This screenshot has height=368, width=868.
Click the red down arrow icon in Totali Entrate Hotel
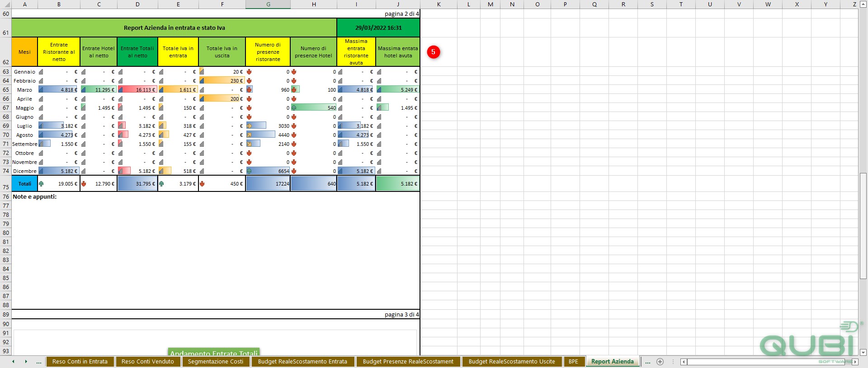[x=84, y=184]
